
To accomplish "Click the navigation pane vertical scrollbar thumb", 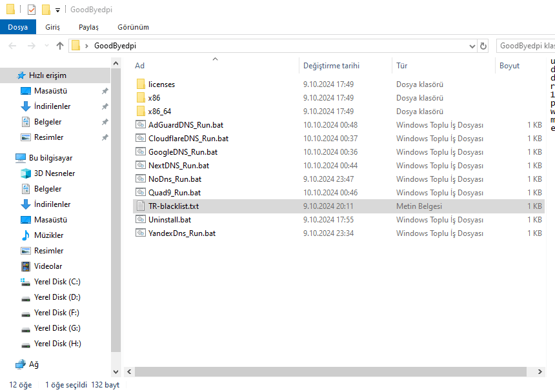I will [116, 210].
